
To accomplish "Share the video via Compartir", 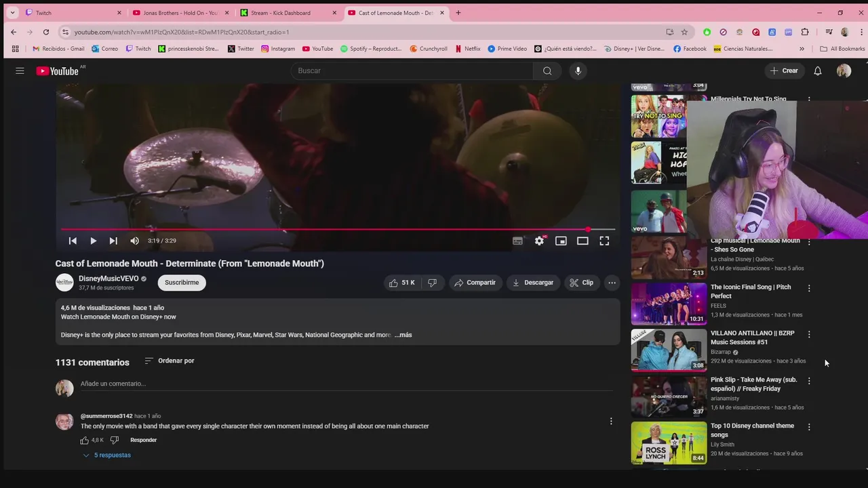I will pyautogui.click(x=475, y=283).
